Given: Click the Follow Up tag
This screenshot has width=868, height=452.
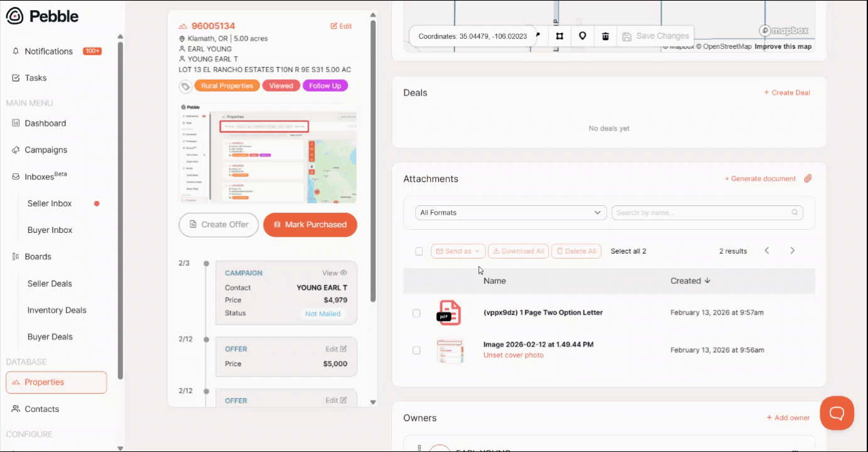Looking at the screenshot, I should [x=325, y=86].
